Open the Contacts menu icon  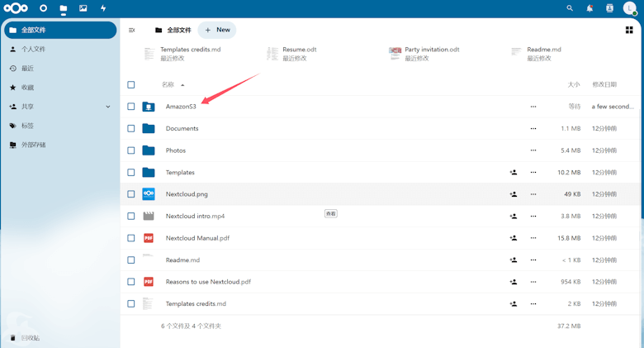click(609, 8)
